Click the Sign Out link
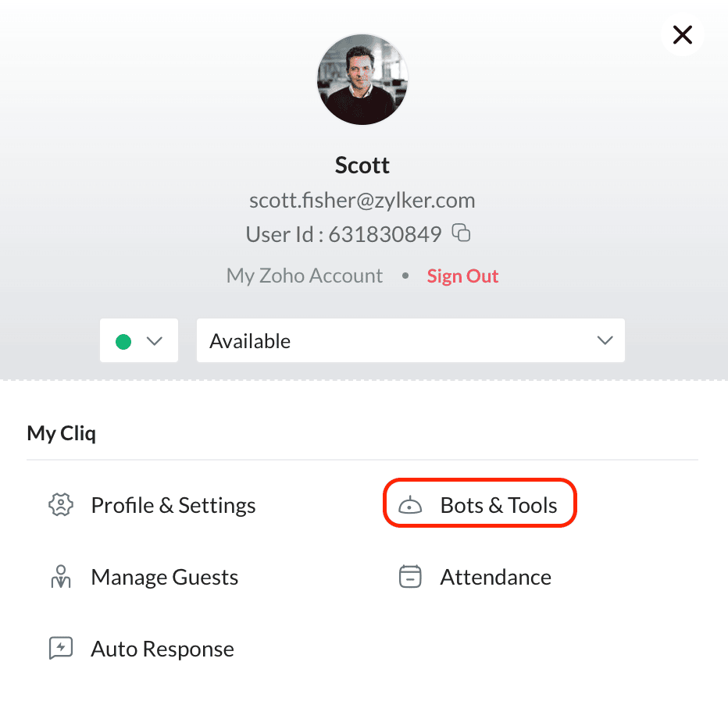This screenshot has width=728, height=701. 462,276
